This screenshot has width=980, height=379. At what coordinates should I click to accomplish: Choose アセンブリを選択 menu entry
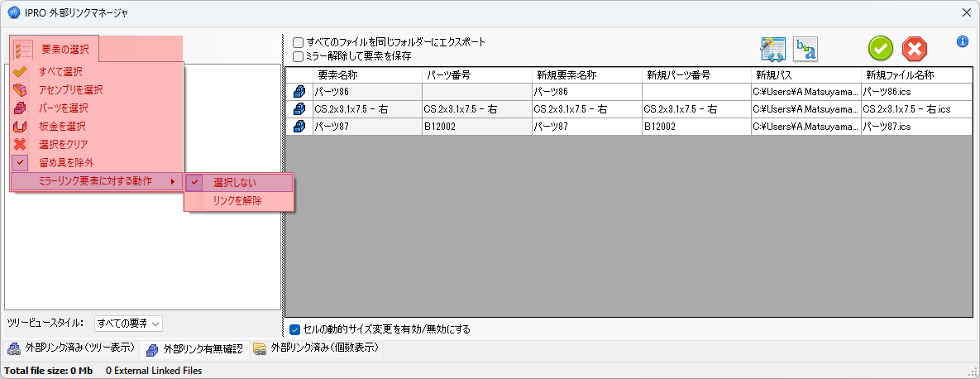(x=97, y=90)
